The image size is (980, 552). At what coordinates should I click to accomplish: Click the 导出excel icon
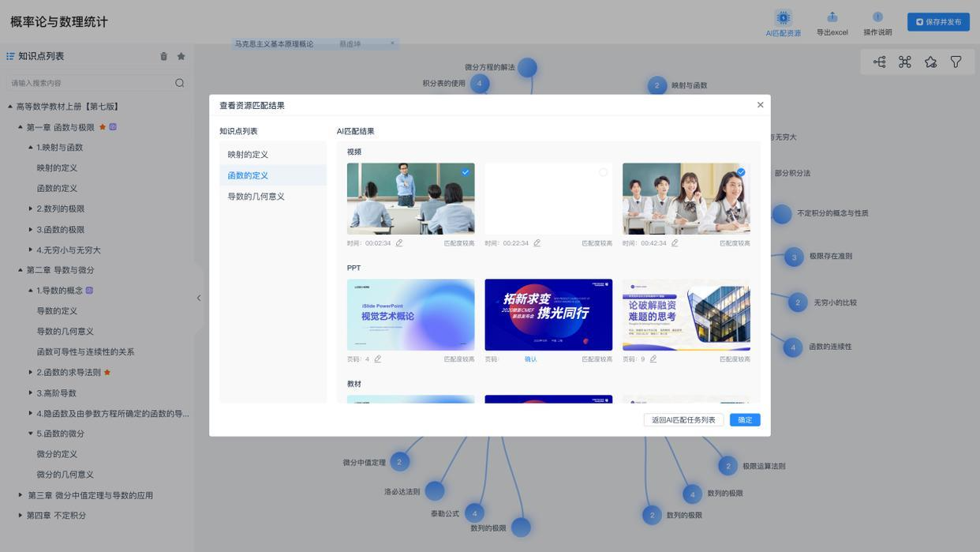pyautogui.click(x=832, y=17)
